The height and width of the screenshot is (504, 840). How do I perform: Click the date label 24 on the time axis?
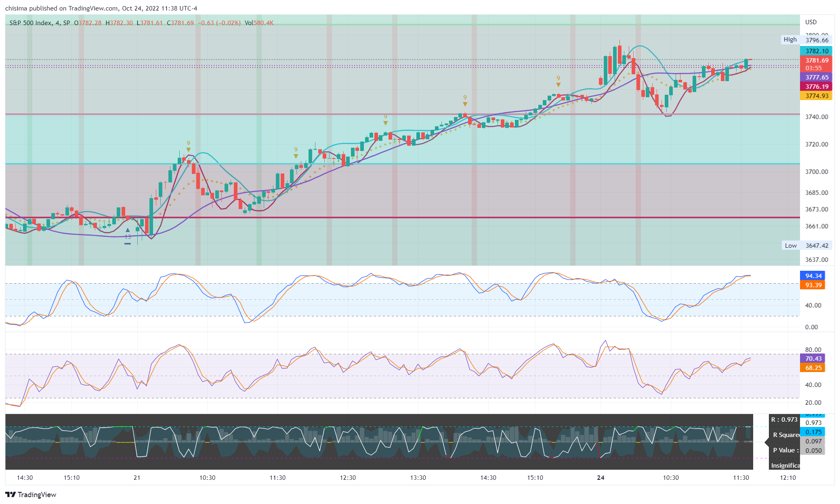pos(601,477)
